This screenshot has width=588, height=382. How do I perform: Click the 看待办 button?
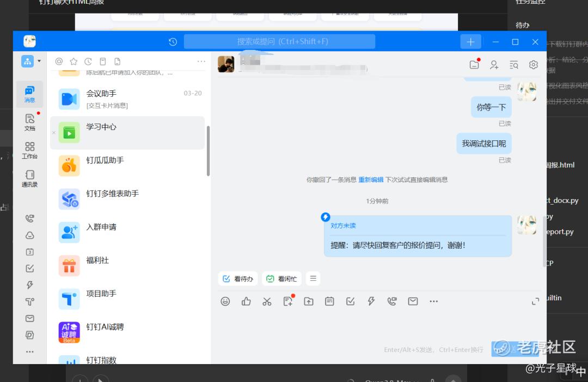(238, 279)
